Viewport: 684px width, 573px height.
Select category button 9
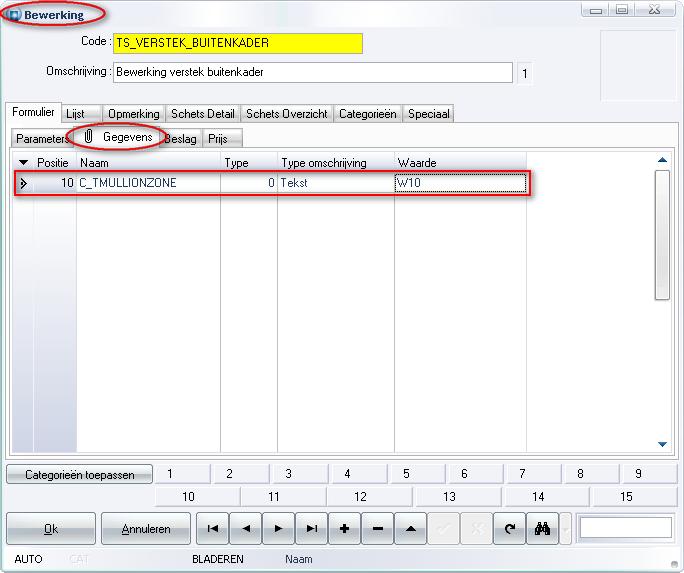click(650, 474)
